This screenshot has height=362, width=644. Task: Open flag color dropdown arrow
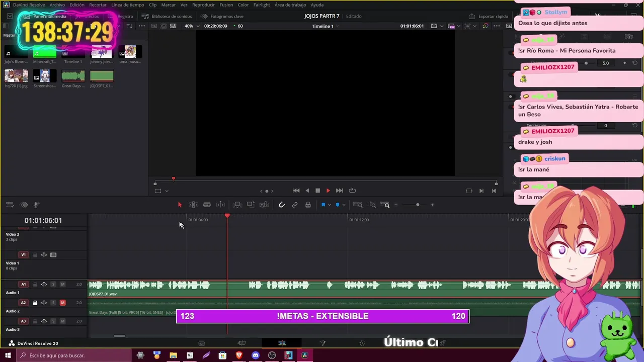pos(329,205)
